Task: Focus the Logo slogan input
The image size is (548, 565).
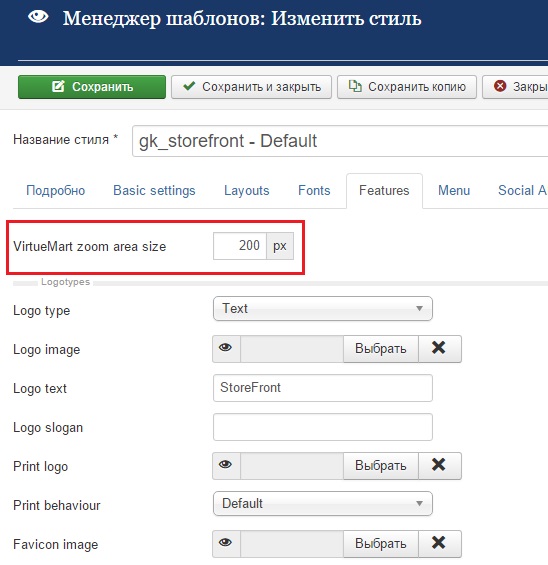Action: pyautogui.click(x=323, y=427)
